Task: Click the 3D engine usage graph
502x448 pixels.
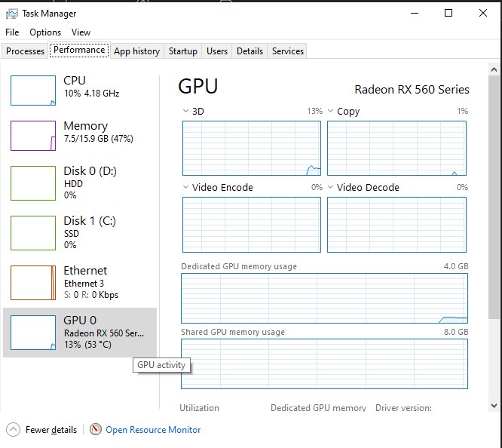Action: click(x=252, y=148)
